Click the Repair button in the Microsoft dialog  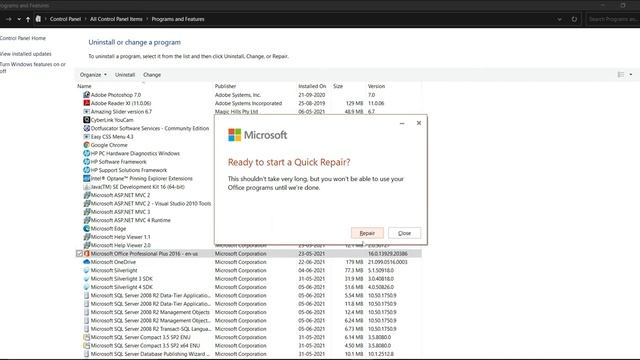click(367, 233)
